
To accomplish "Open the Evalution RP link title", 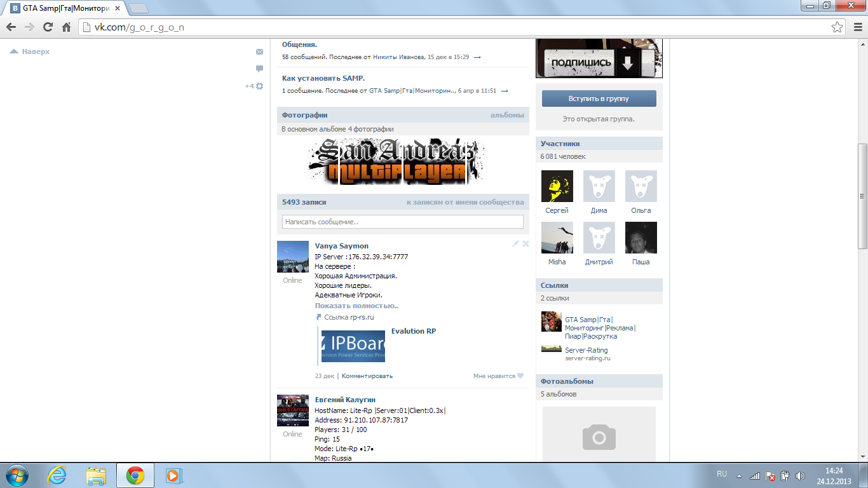I will (x=414, y=331).
